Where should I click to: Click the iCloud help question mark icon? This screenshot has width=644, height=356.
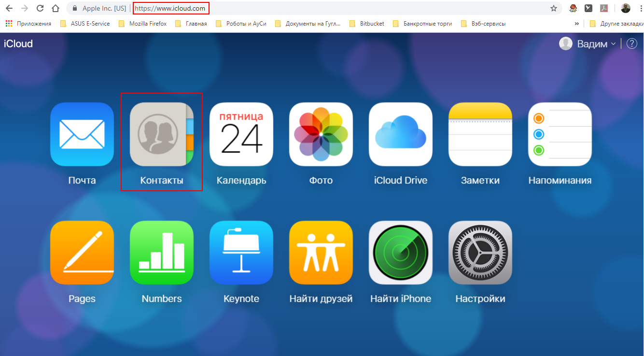coord(632,43)
